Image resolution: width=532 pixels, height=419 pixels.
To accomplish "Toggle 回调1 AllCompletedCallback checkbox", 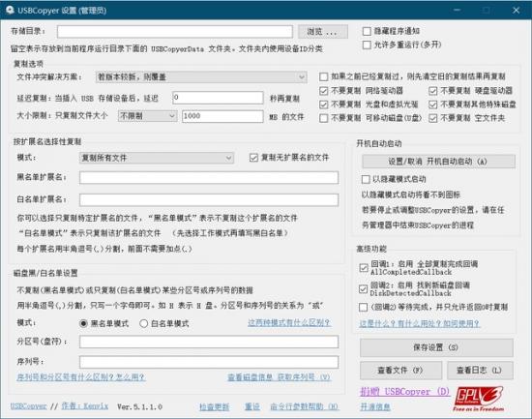I will point(364,268).
